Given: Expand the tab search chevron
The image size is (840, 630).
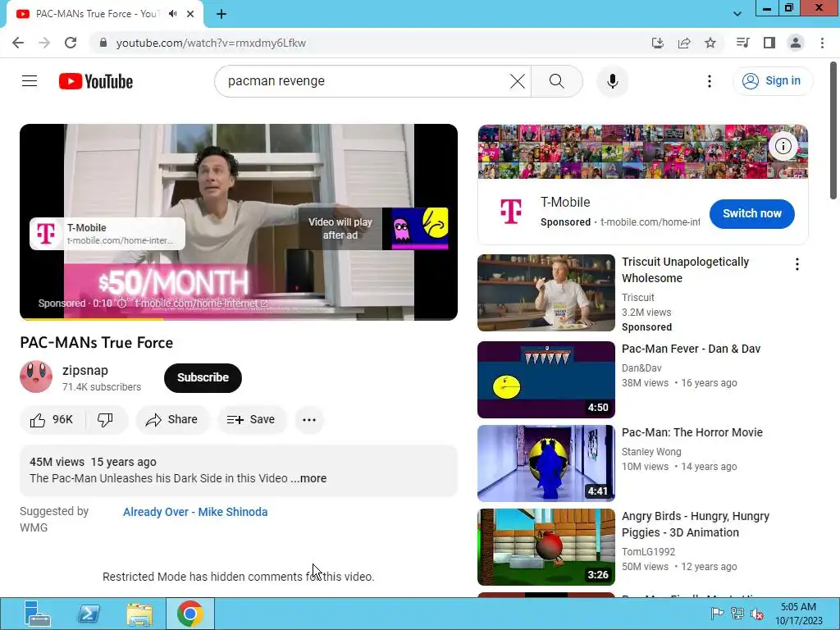Looking at the screenshot, I should tap(737, 14).
